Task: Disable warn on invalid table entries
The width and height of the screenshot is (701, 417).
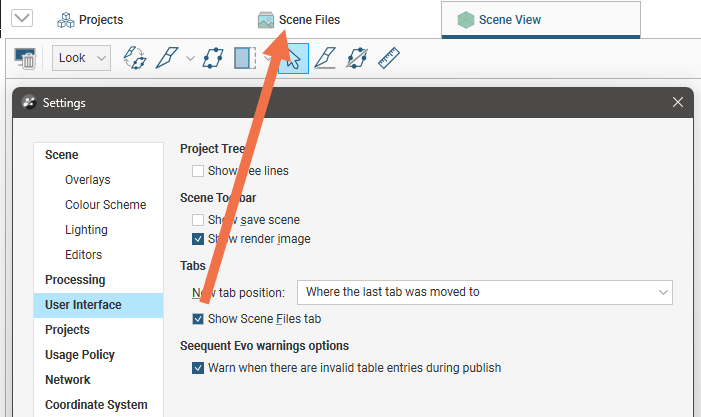Action: (x=198, y=368)
